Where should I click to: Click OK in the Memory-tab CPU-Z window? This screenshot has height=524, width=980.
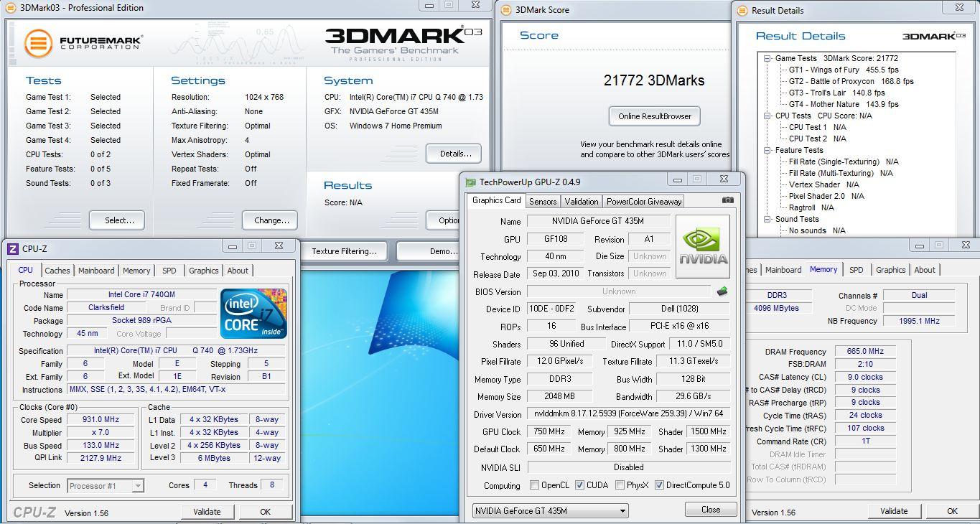tap(952, 511)
